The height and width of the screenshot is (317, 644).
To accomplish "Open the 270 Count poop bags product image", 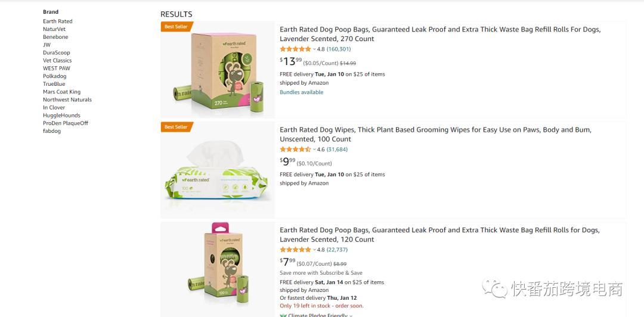I will coord(218,70).
